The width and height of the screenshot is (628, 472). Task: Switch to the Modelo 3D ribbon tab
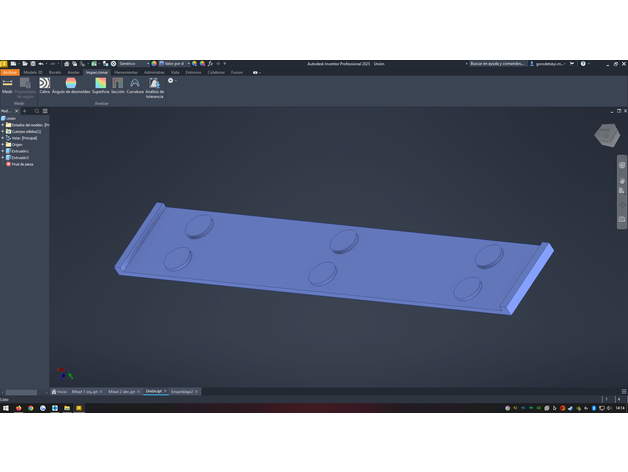pyautogui.click(x=33, y=72)
